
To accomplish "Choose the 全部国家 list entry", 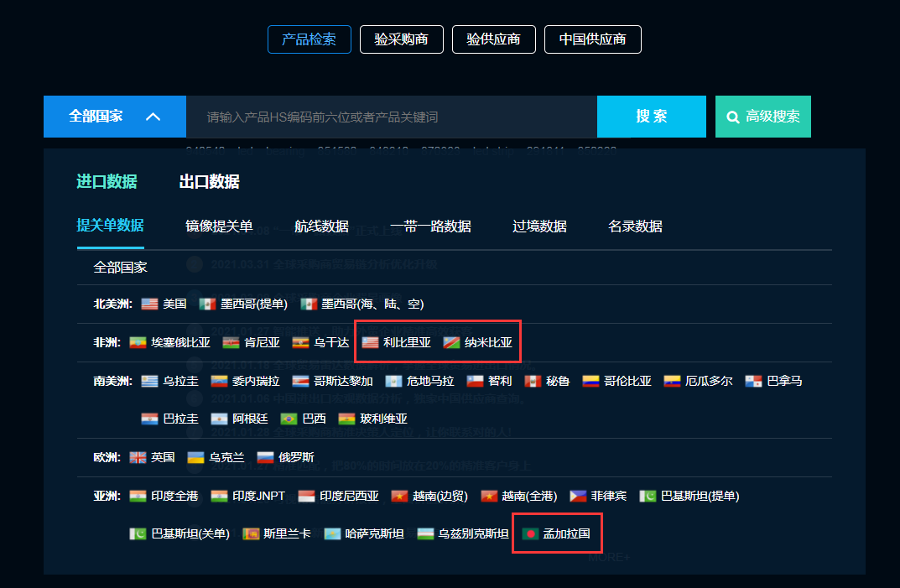I will coord(120,268).
